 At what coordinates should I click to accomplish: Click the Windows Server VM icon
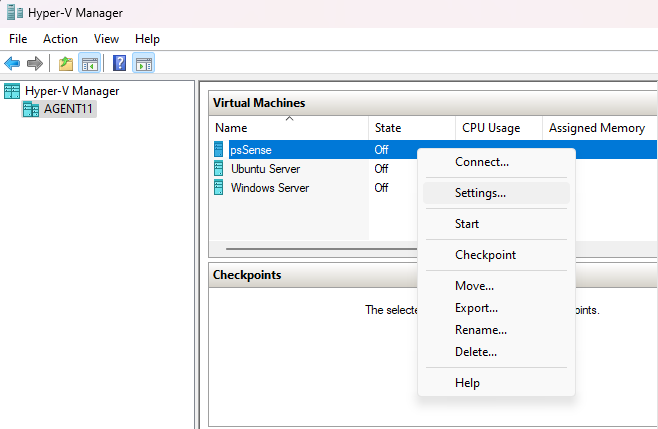point(219,187)
